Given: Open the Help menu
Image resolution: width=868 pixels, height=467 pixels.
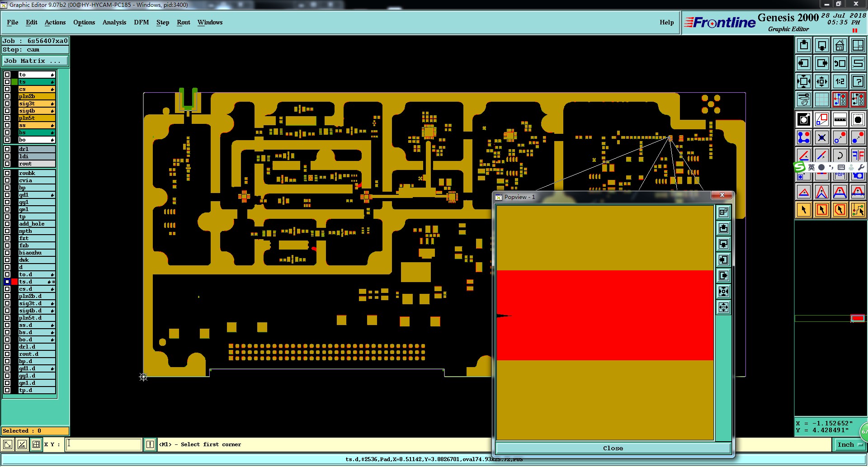Looking at the screenshot, I should click(667, 22).
